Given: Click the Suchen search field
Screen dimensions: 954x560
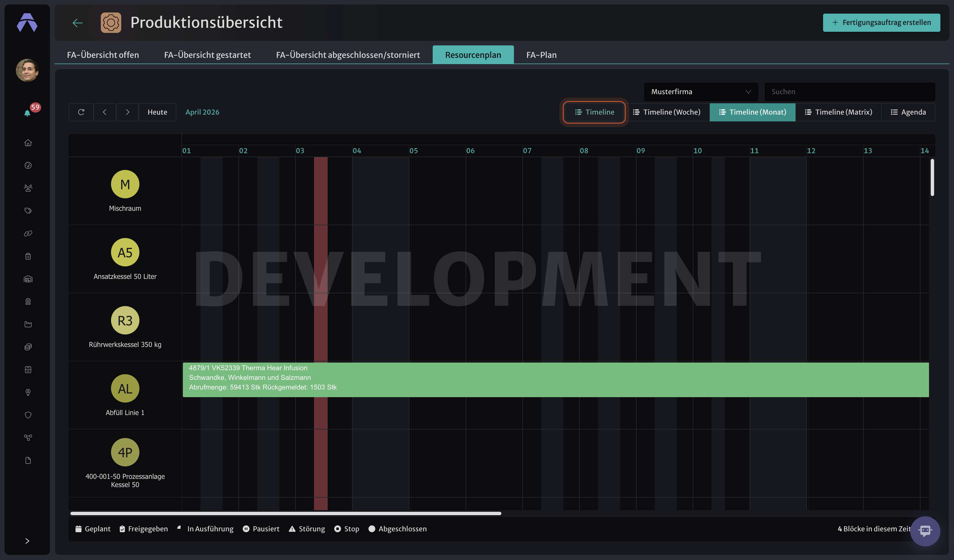Looking at the screenshot, I should coord(850,92).
